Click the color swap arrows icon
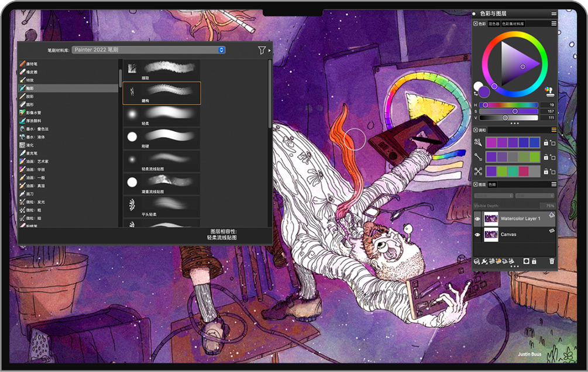588x372 pixels. pos(476,94)
